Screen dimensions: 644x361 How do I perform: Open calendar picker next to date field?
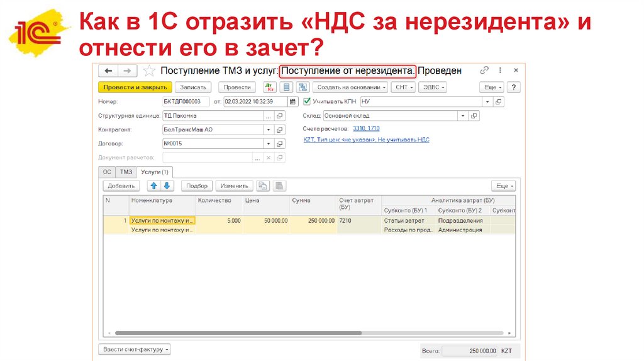pyautogui.click(x=292, y=101)
